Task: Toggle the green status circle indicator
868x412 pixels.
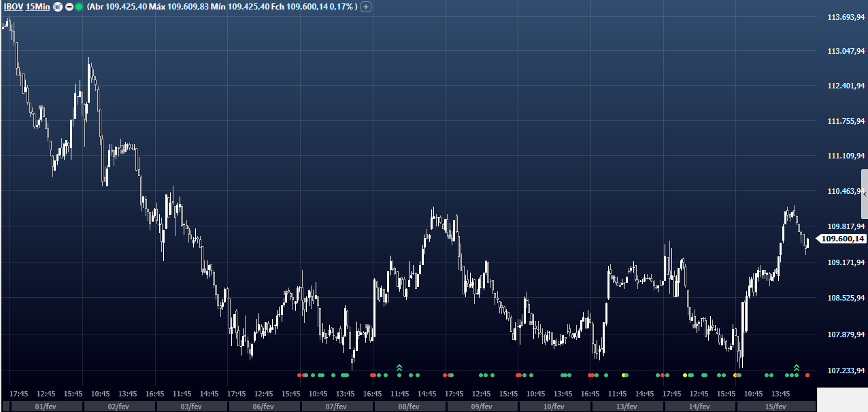Action: click(79, 7)
